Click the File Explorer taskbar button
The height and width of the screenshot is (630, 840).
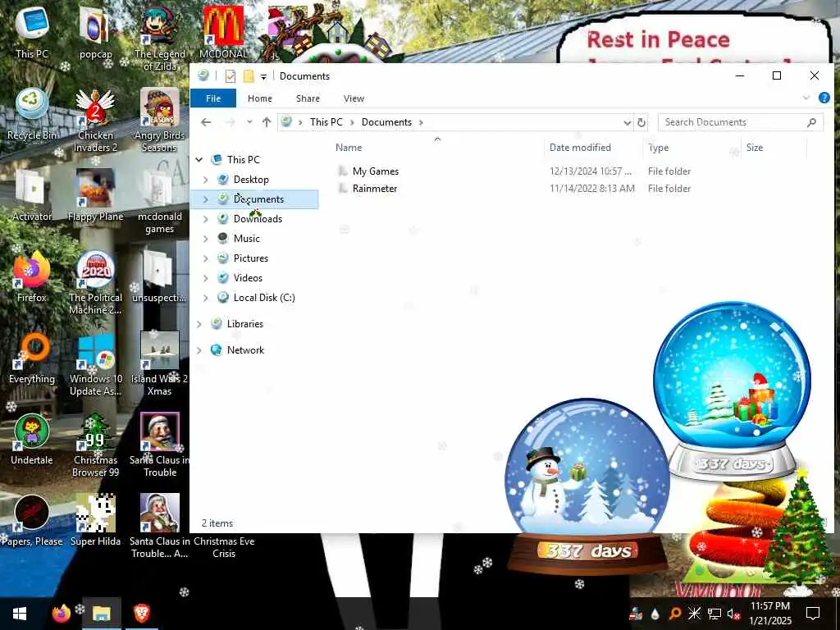[x=101, y=613]
